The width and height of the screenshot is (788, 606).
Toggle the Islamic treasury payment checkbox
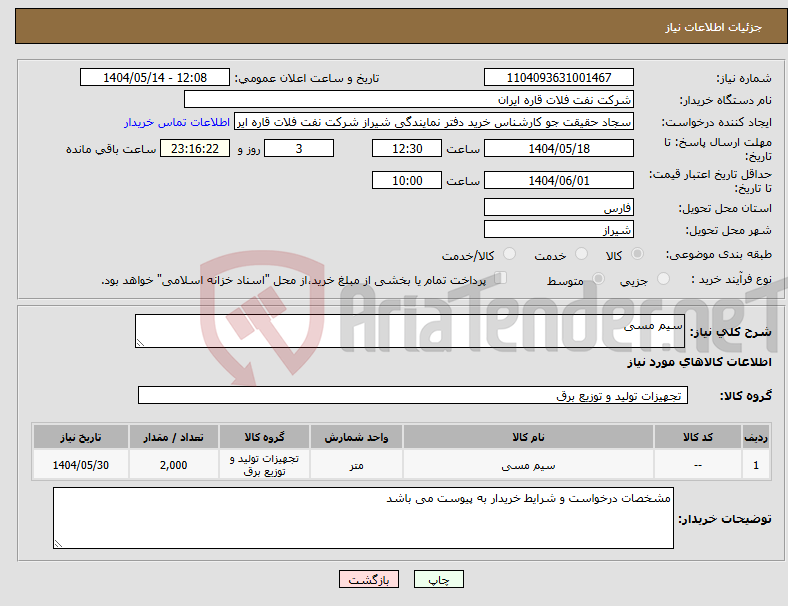click(501, 278)
